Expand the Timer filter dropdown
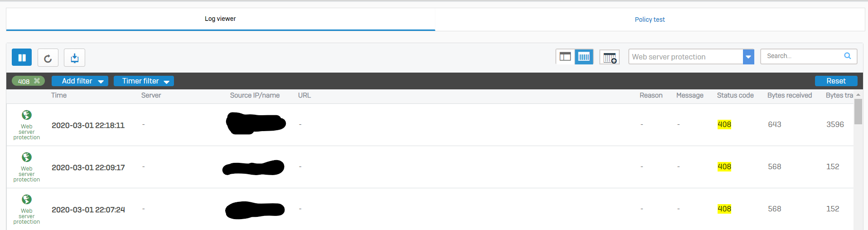The height and width of the screenshot is (230, 868). point(144,81)
